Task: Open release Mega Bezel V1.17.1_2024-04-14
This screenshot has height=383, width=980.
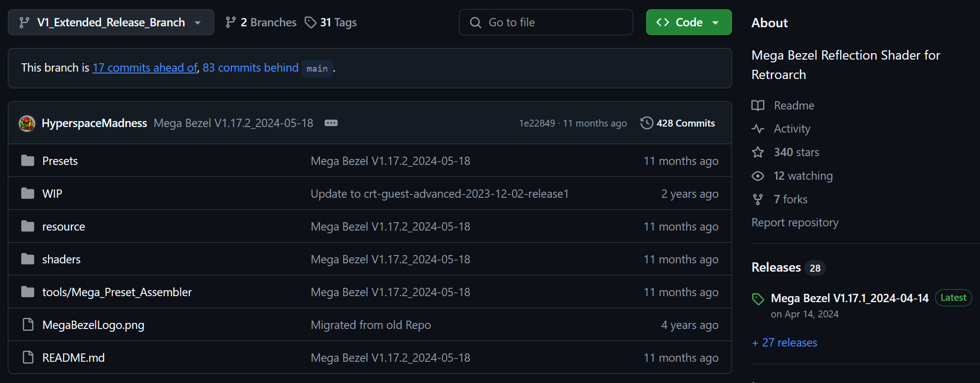Action: point(850,298)
